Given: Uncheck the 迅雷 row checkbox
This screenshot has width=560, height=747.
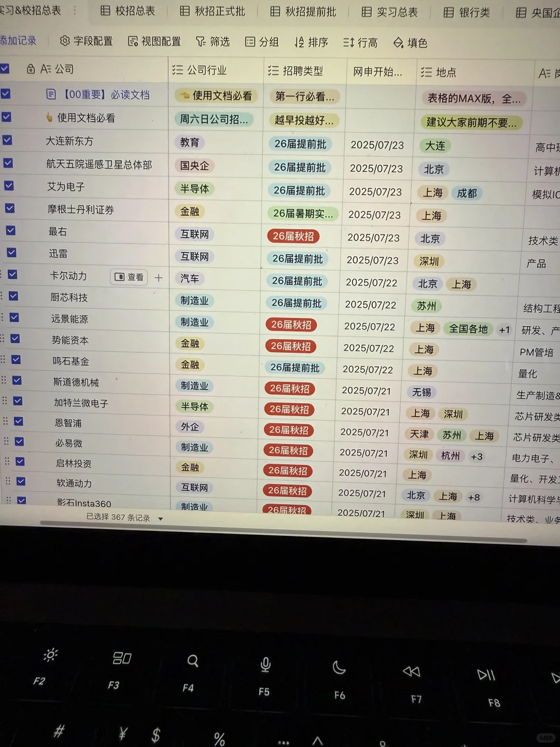Looking at the screenshot, I should click(11, 253).
